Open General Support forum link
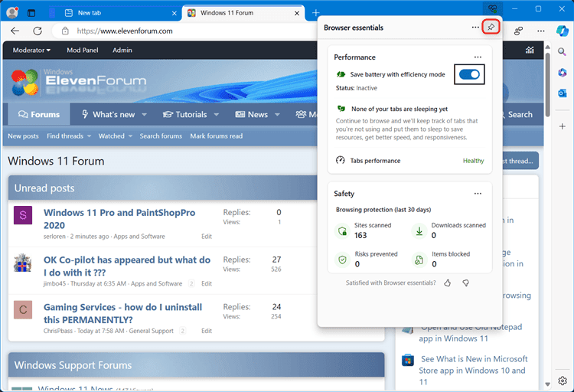This screenshot has height=392, width=574. (152, 331)
